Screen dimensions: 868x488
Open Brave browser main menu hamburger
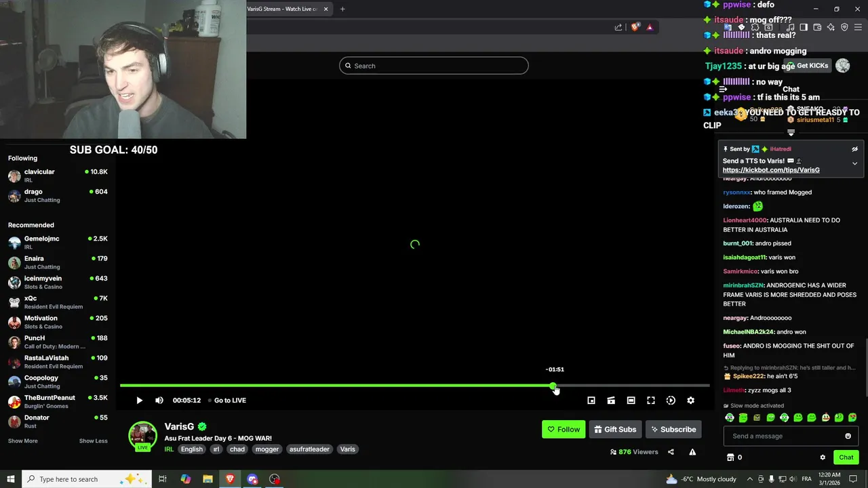click(x=858, y=27)
